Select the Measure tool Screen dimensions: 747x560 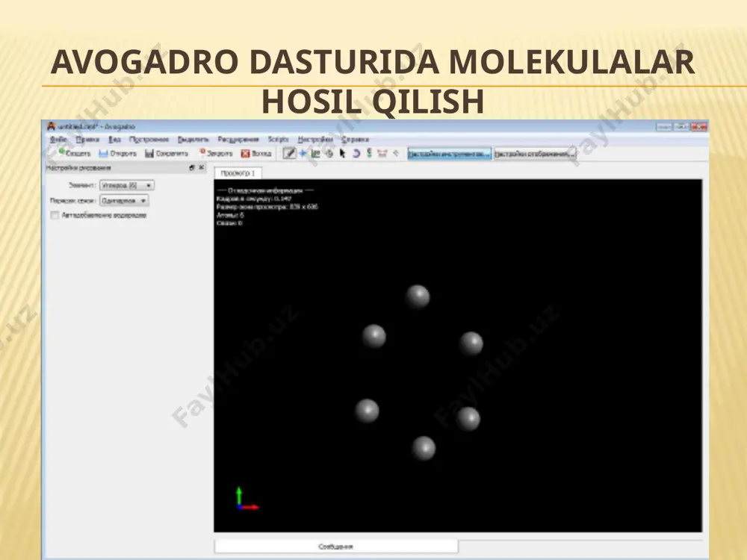382,153
